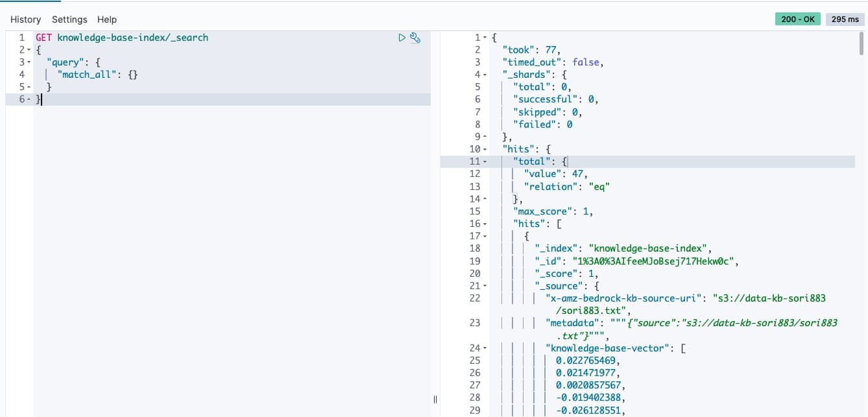Toggle fold arrow at request line 5
This screenshot has height=417, width=868.
(x=29, y=87)
